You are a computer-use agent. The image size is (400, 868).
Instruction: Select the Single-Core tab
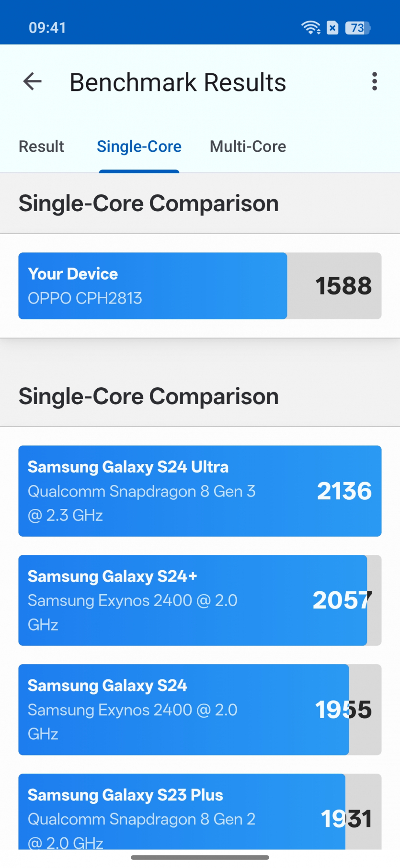point(139,147)
